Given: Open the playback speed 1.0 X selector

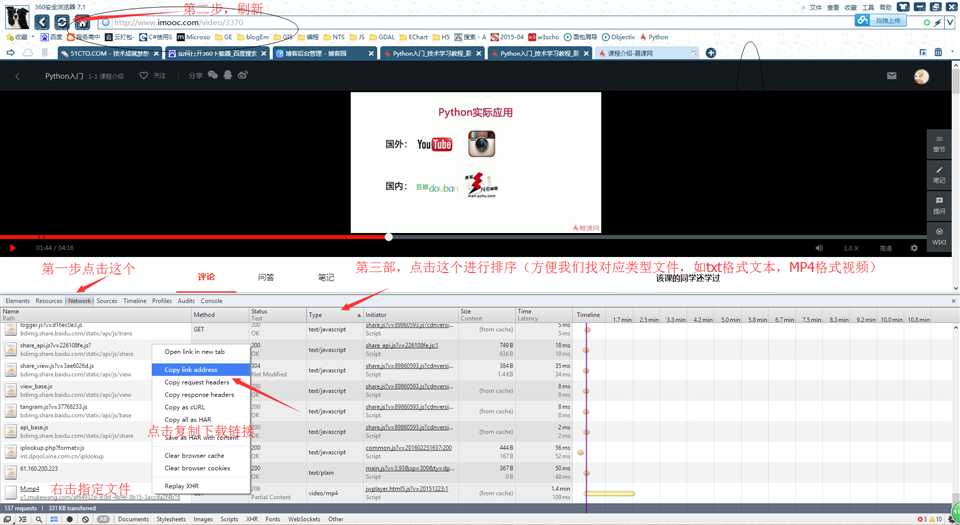Looking at the screenshot, I should 851,248.
